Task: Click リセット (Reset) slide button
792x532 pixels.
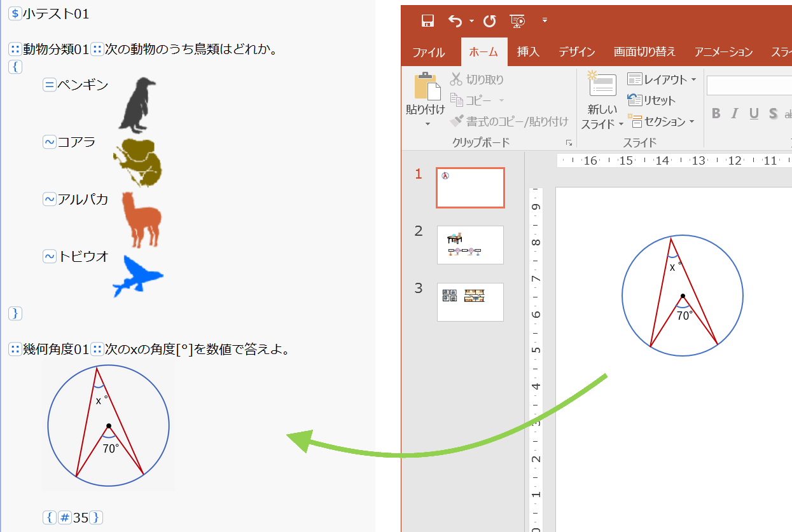Action: [x=651, y=100]
